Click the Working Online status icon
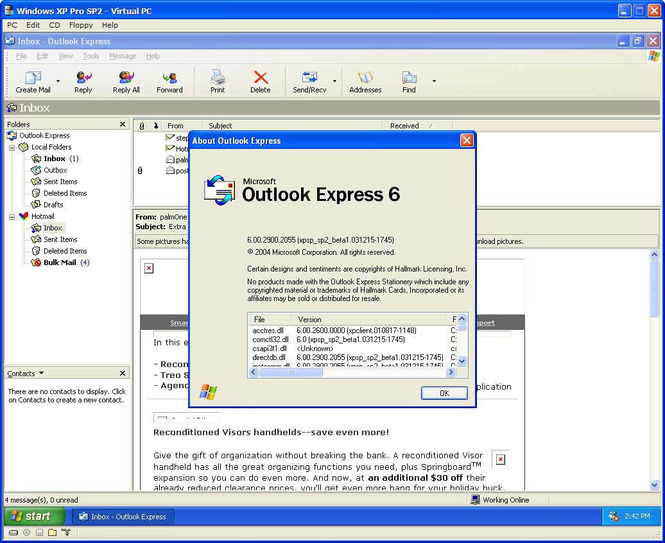 pyautogui.click(x=475, y=500)
